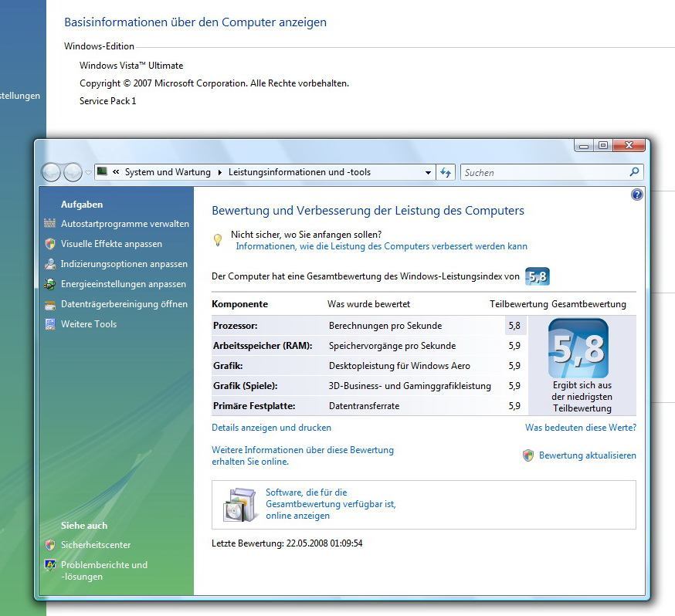The width and height of the screenshot is (675, 616).
Task: Click the Energieeinstellungen anpassen icon
Action: 50,284
